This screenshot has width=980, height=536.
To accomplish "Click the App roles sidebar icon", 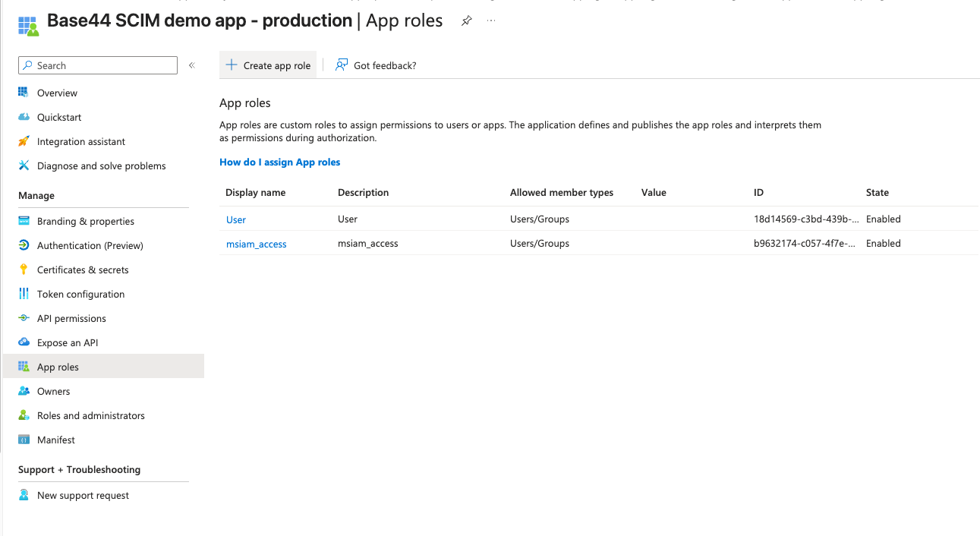I will [x=24, y=367].
